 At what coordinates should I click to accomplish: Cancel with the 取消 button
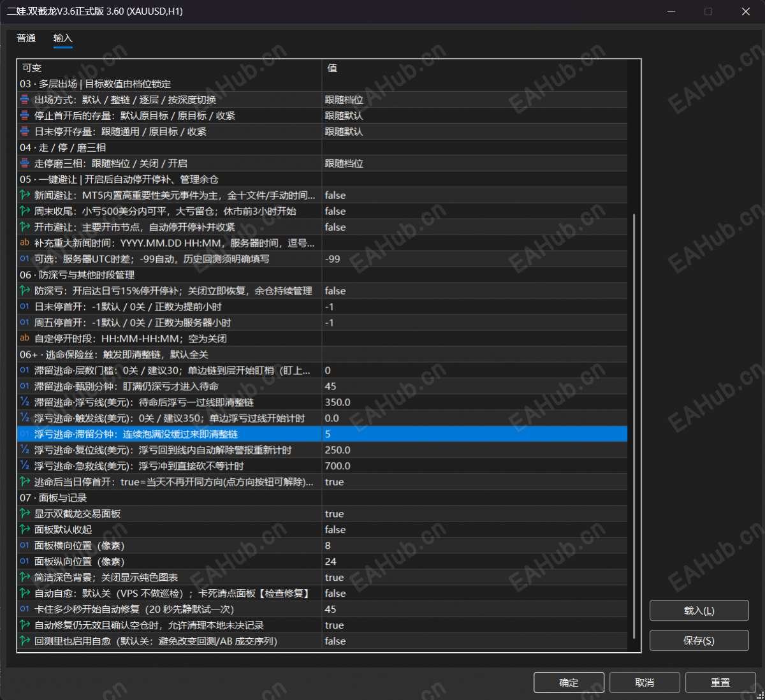click(x=645, y=682)
